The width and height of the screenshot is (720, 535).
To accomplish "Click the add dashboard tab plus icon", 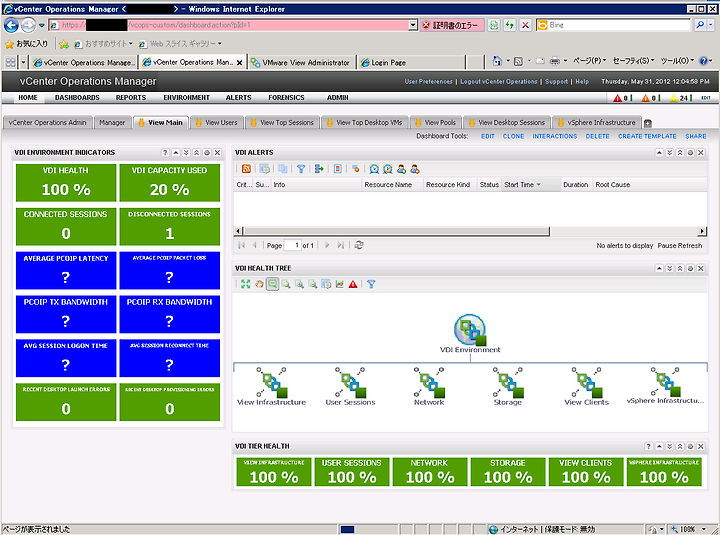I will (647, 123).
